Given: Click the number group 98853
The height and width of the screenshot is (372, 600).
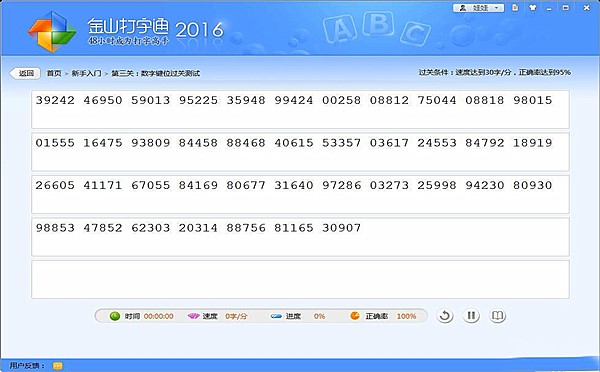Looking at the screenshot, I should 55,228.
